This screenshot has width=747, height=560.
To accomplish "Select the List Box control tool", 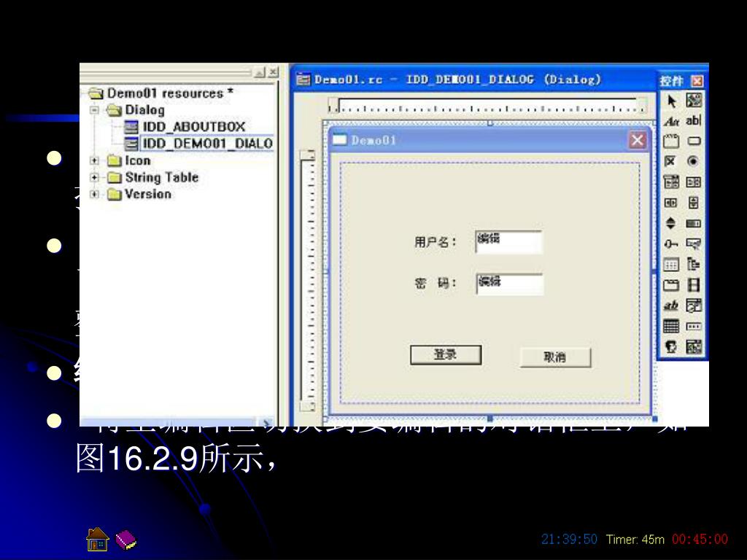I will (694, 182).
